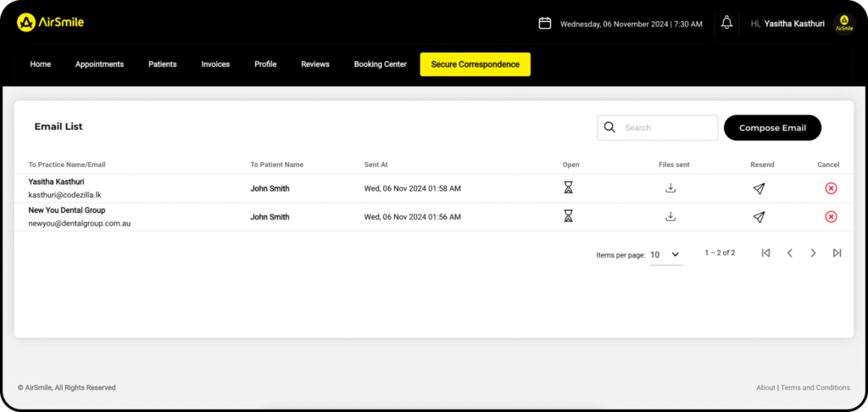Screen dimensions: 868x412
Task: Open the items per page dropdown
Action: pos(666,254)
